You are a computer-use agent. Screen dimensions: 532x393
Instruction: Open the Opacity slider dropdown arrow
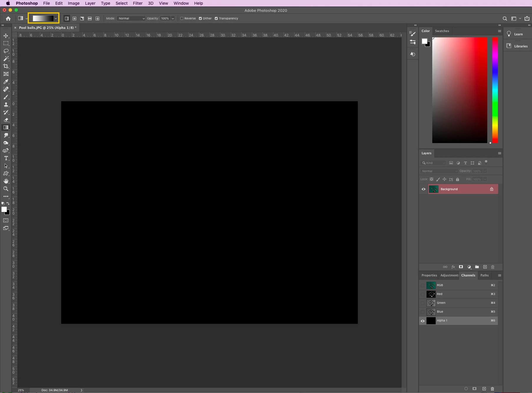(x=173, y=19)
